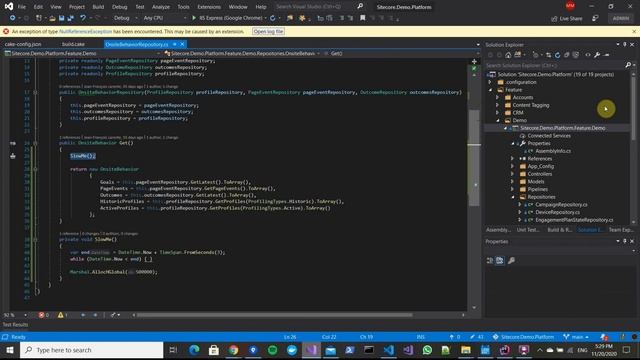
Task: Click the browser refresh icon in the toolbar
Action: coord(273,18)
